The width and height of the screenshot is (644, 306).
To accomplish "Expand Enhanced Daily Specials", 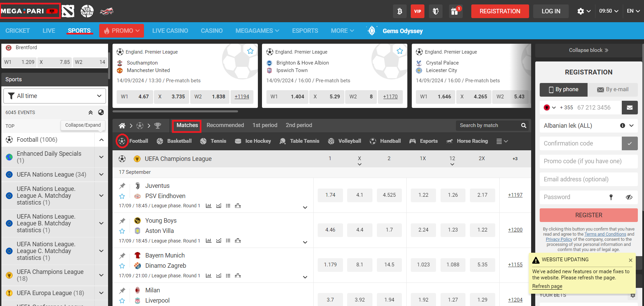I will (x=101, y=157).
